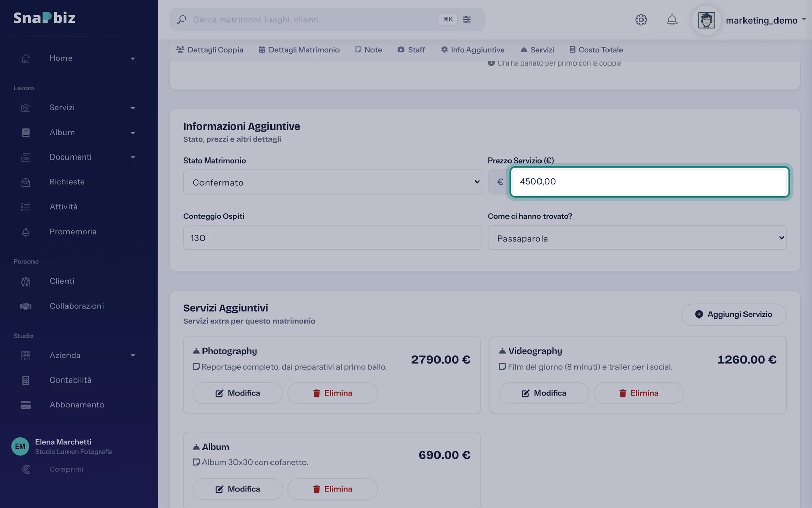Edit the Album service with Modifica
Viewport: 812px width, 508px height.
coord(238,489)
